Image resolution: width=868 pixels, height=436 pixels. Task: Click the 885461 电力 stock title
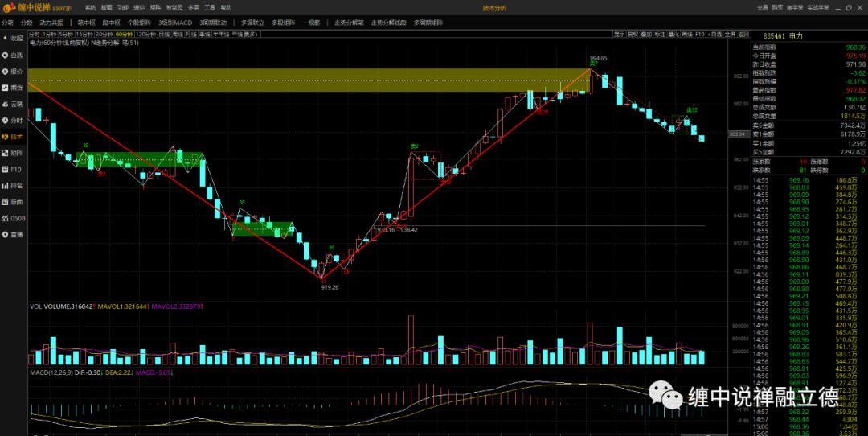pyautogui.click(x=782, y=36)
